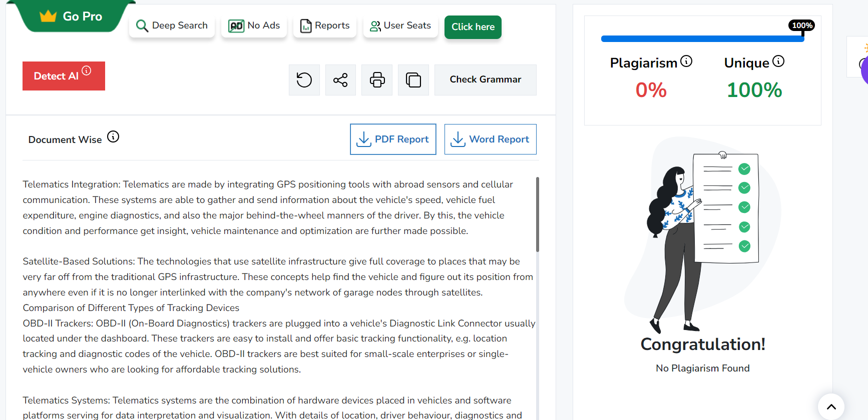
Task: Open the Reports feature
Action: 324,25
